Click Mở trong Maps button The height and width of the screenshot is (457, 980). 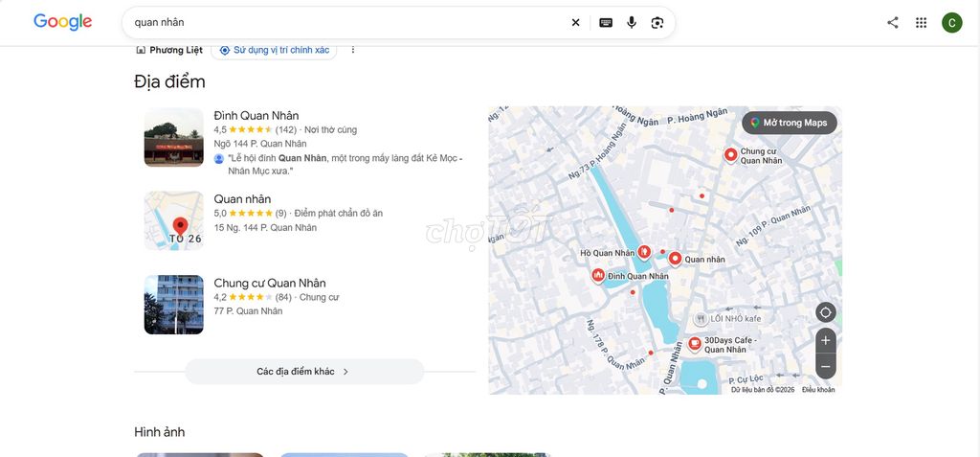click(790, 123)
